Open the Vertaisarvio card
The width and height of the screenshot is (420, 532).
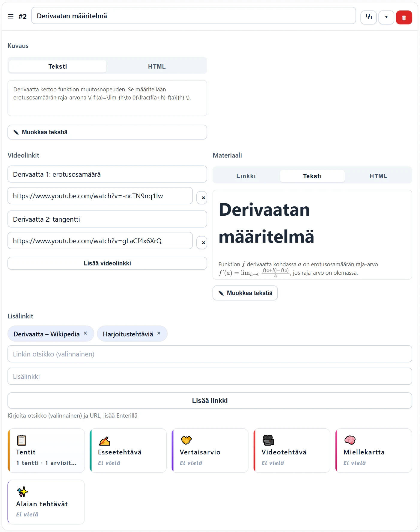point(210,451)
